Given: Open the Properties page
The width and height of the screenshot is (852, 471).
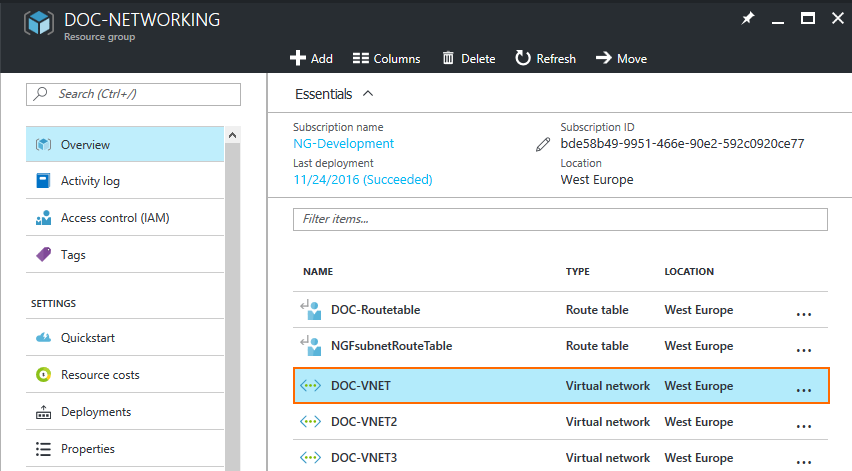Looking at the screenshot, I should point(125,449).
